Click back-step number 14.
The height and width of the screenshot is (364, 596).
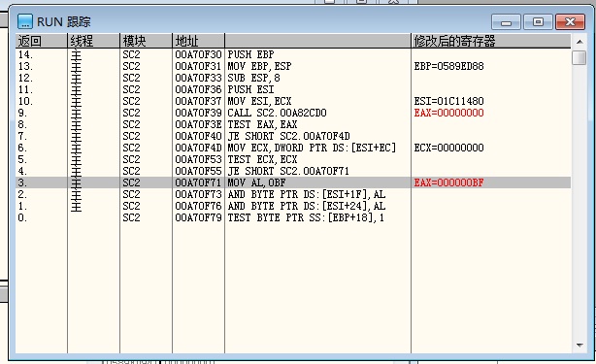tap(25, 54)
